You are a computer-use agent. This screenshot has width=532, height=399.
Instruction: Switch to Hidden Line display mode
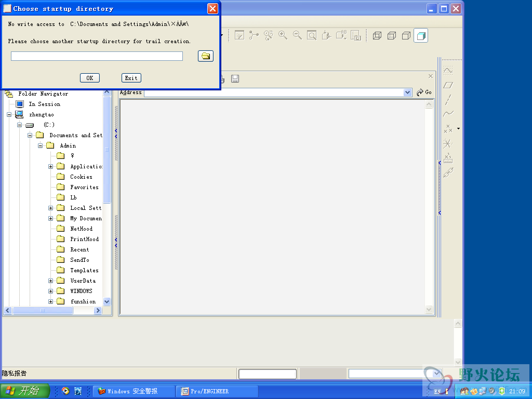392,36
